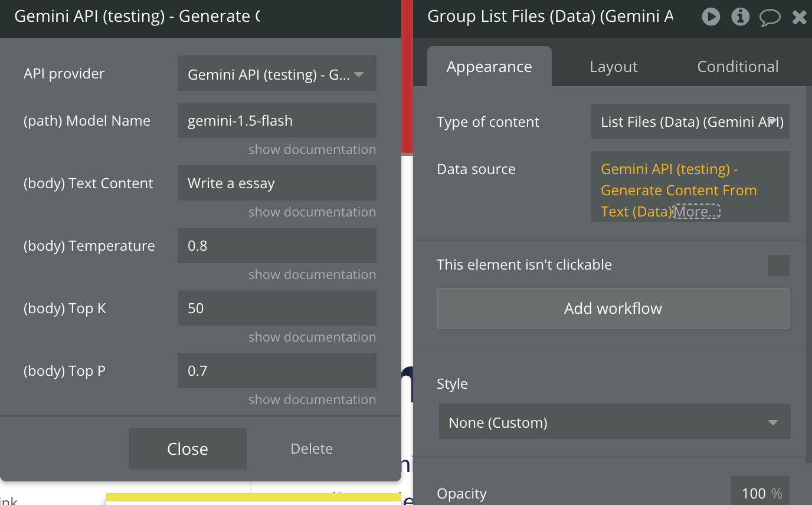This screenshot has height=505, width=812.
Task: Show documentation under the Top K field
Action: point(312,337)
